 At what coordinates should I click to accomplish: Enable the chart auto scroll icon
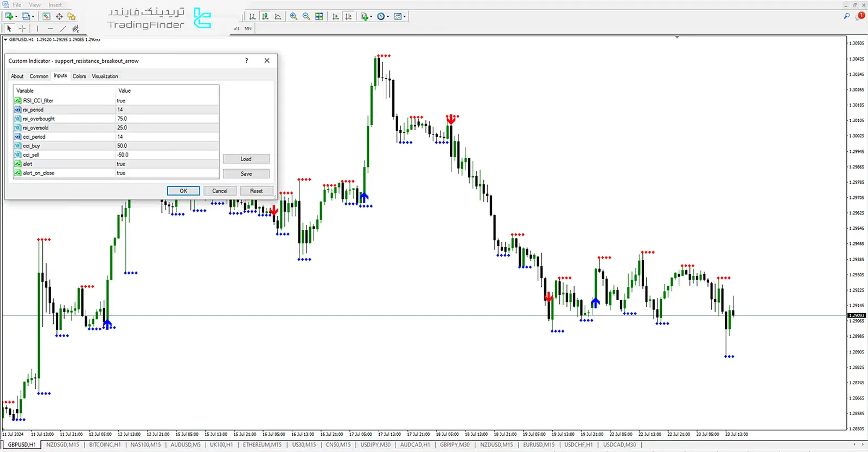click(335, 16)
